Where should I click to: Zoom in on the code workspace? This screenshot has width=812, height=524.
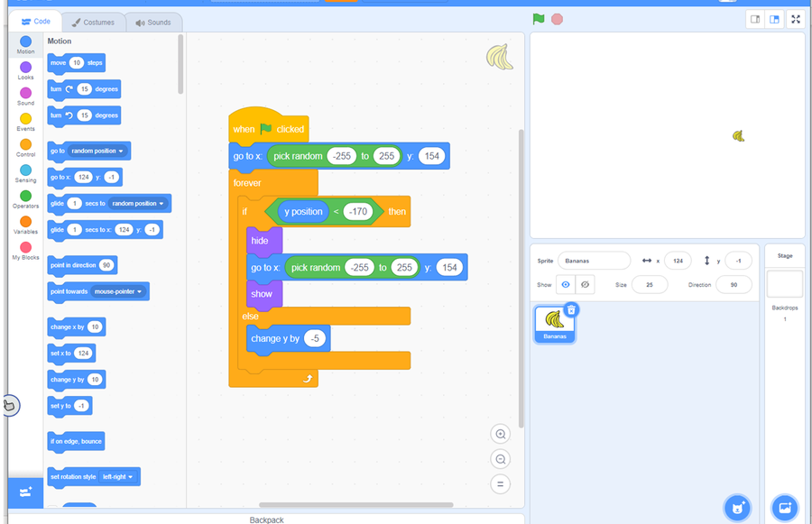501,435
